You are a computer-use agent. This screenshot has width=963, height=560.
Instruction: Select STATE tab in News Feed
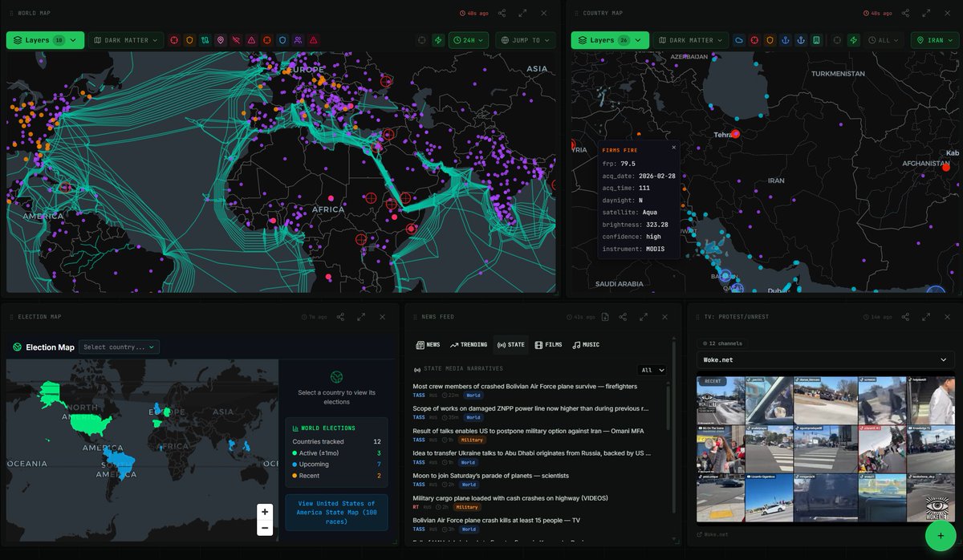tap(511, 345)
